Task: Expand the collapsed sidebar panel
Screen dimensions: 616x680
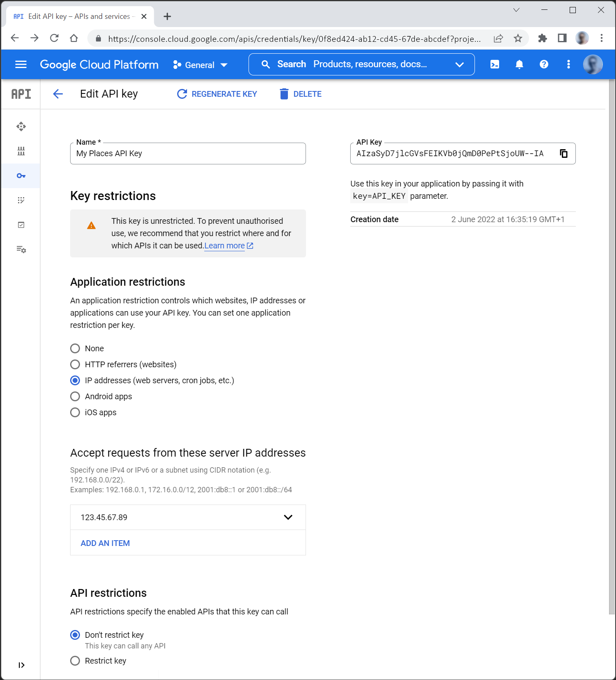Action: coord(21,665)
